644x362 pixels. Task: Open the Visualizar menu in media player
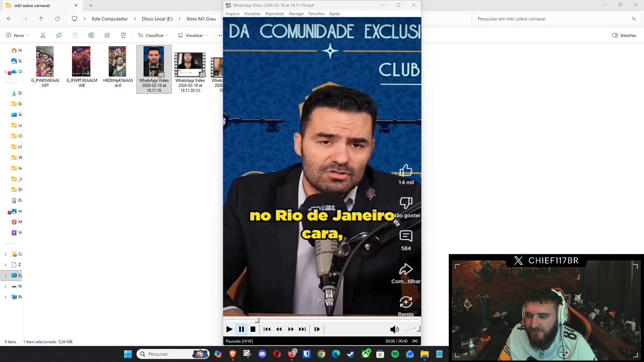point(252,13)
